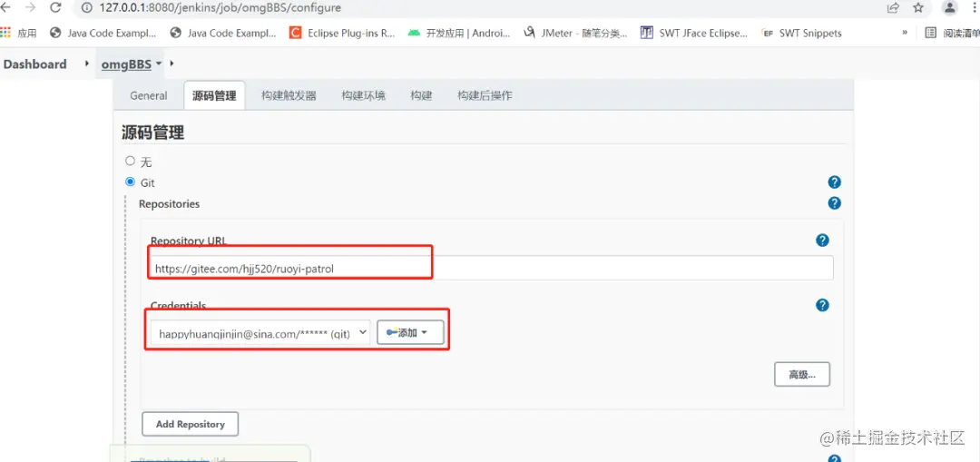Viewport: 980px width, 462px height.
Task: Open help for Credentials
Action: click(x=822, y=305)
